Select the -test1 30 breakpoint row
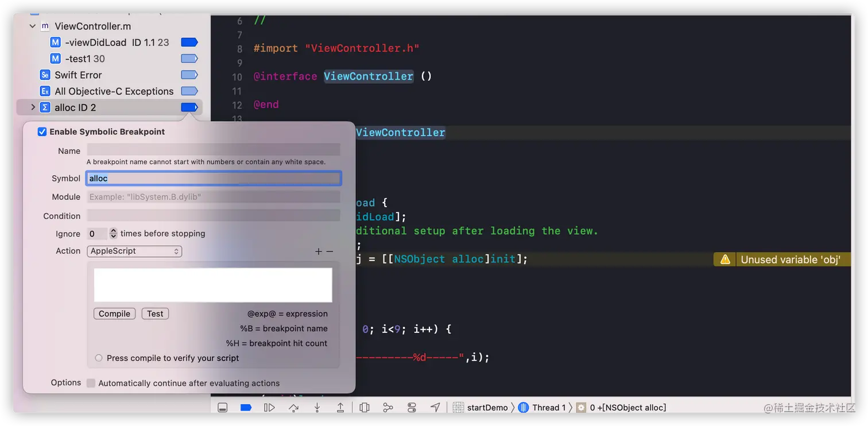Screen dimensions: 868x426 pos(109,59)
